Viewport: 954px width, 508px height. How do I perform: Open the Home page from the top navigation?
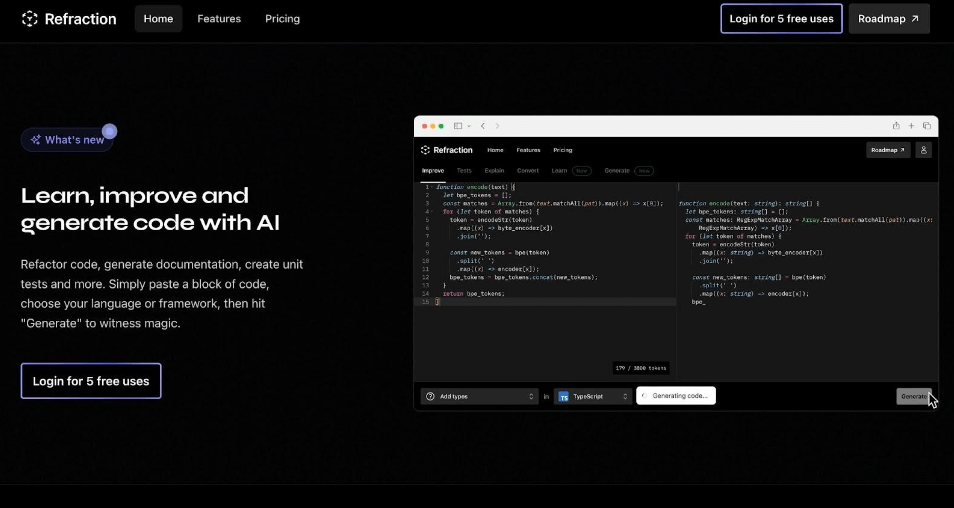(x=158, y=19)
